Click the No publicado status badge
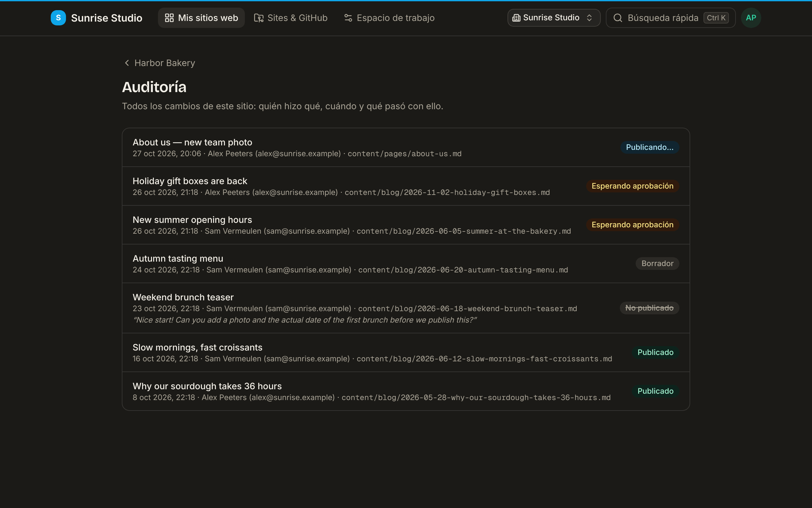Viewport: 812px width, 508px height. coord(649,308)
